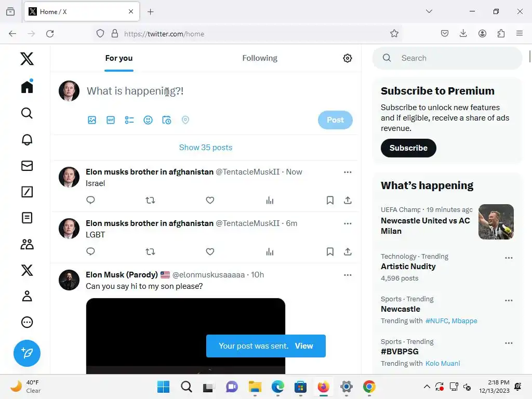Switch to the Following tab
This screenshot has height=399, width=532.
[260, 58]
